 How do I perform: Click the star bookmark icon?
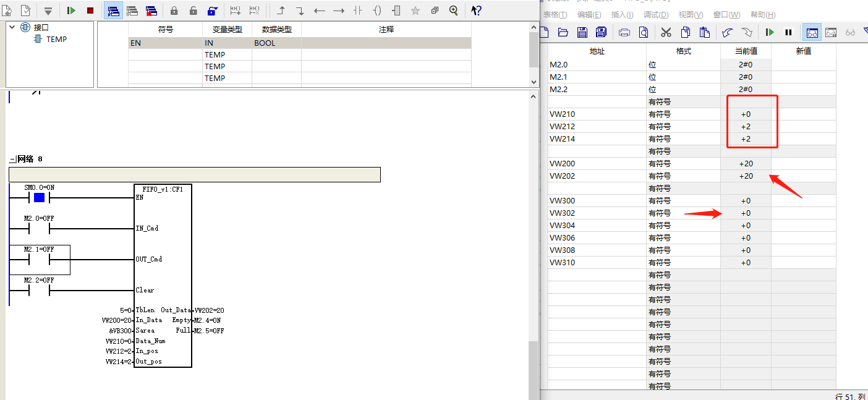point(415,11)
